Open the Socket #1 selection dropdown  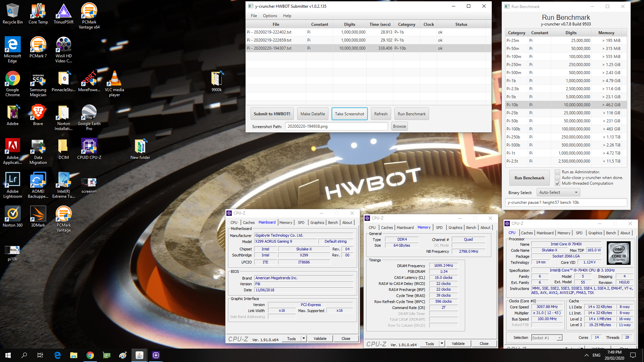pyautogui.click(x=547, y=338)
